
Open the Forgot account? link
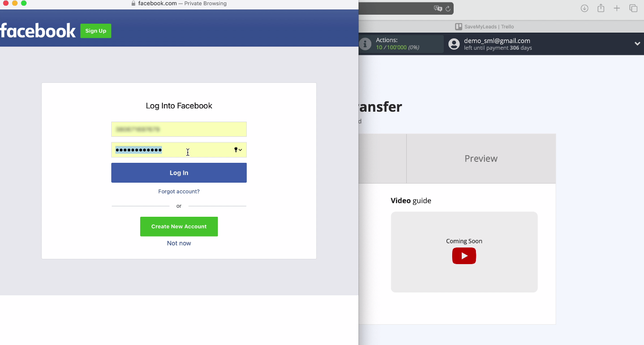[x=179, y=192]
